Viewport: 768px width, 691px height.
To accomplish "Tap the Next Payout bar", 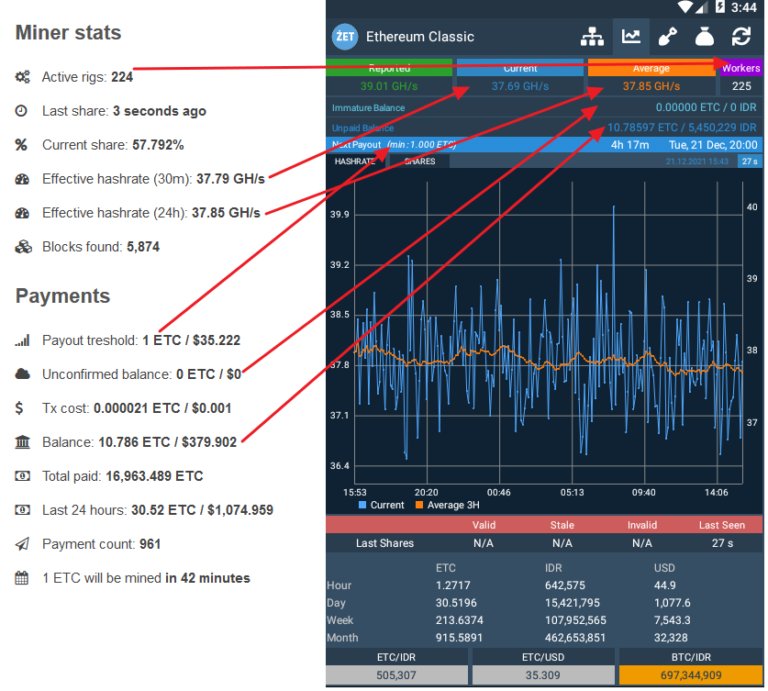I will [544, 145].
